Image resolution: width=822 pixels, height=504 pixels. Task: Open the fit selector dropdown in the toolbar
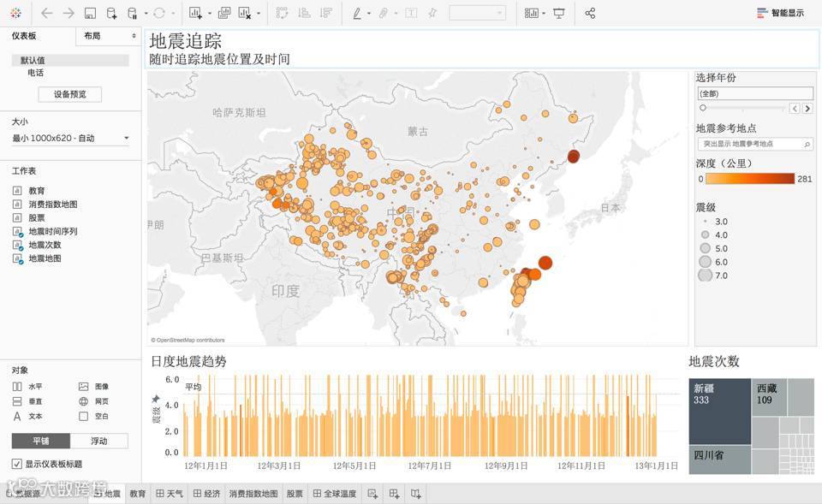point(478,13)
